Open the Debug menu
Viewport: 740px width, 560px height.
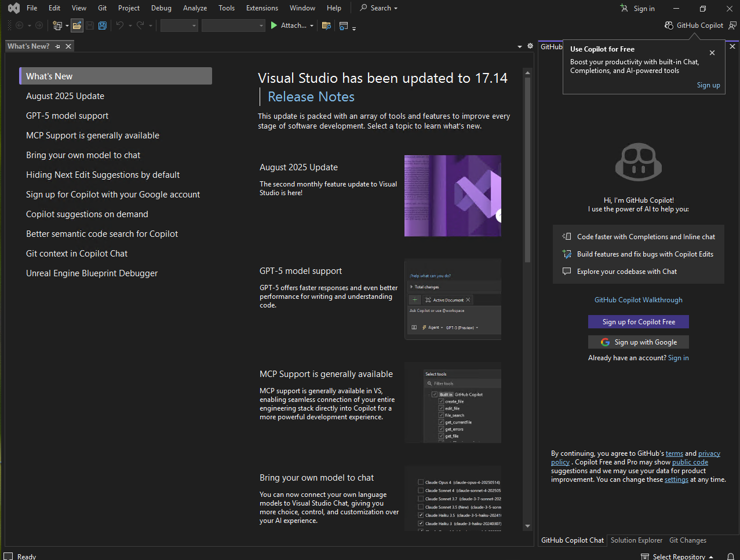pyautogui.click(x=161, y=8)
